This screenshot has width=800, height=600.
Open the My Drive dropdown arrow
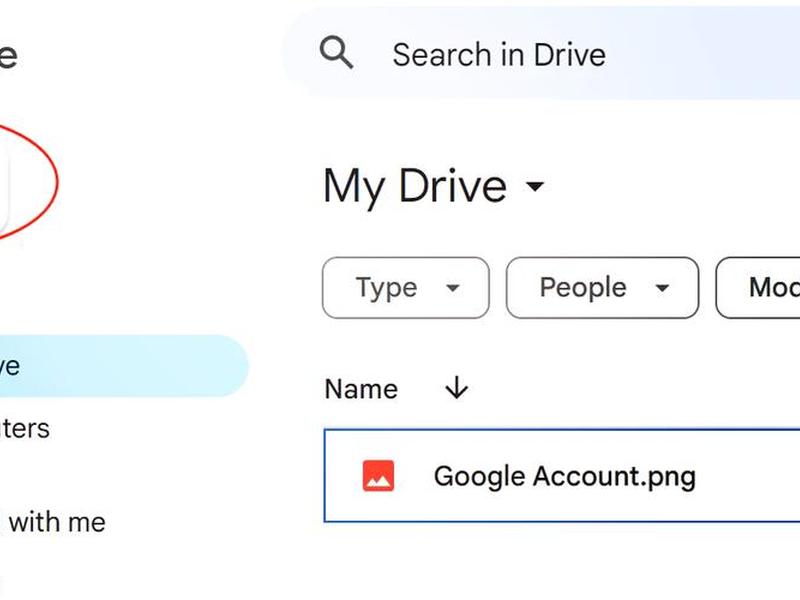[535, 186]
